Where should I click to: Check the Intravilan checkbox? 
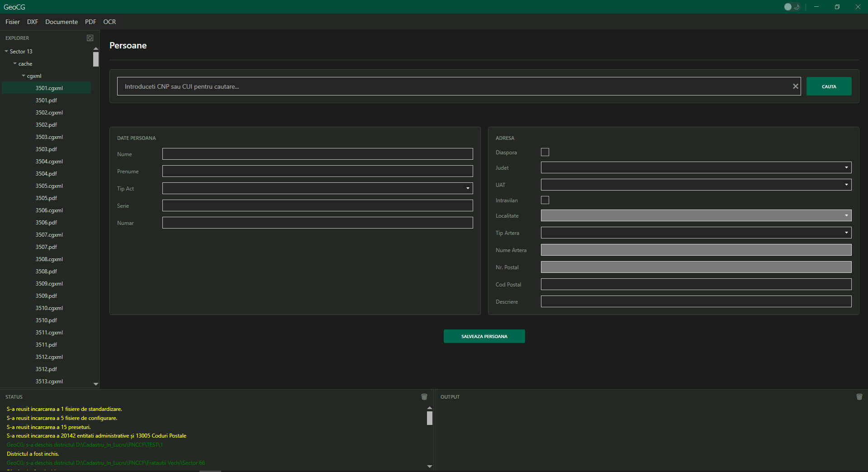(x=545, y=200)
